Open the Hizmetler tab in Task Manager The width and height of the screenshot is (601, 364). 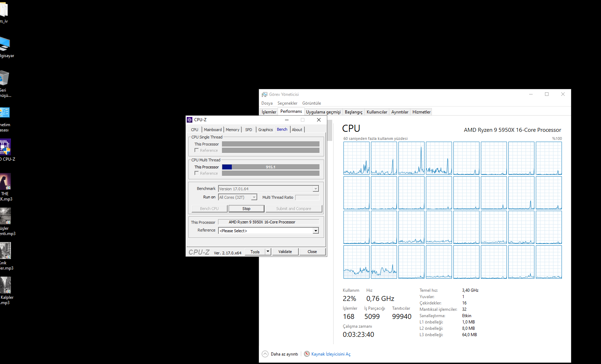point(422,112)
